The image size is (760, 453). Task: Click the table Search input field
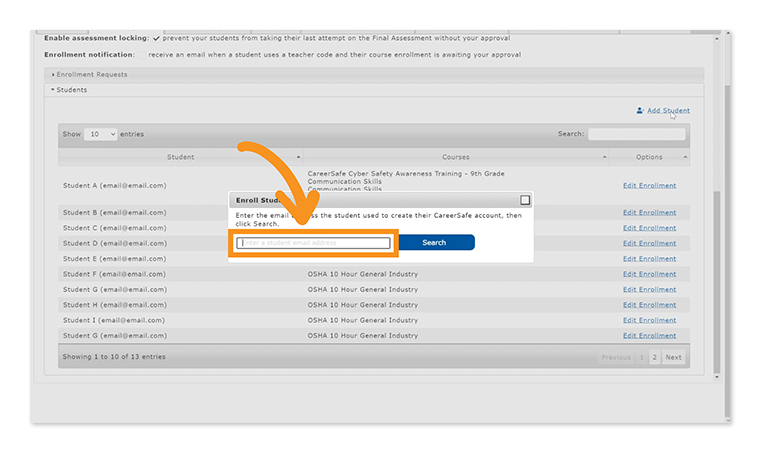636,134
